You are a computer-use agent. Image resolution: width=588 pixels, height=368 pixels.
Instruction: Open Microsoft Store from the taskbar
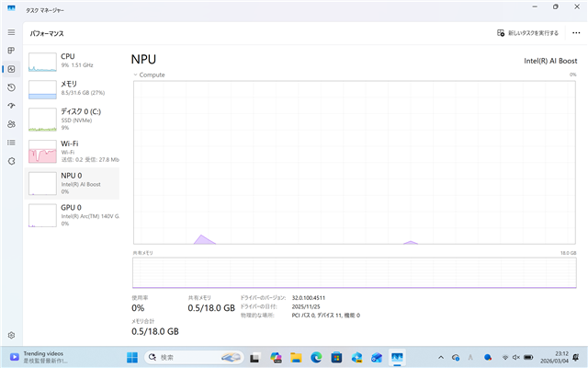[336, 358]
